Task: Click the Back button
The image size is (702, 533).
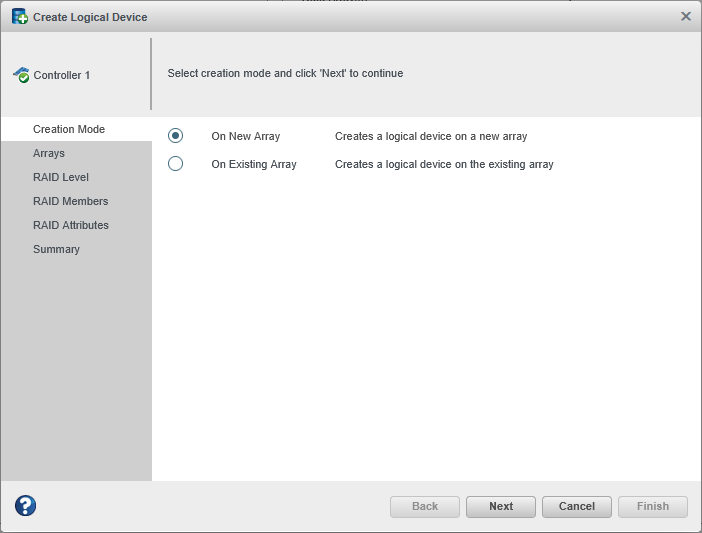Action: pos(425,506)
